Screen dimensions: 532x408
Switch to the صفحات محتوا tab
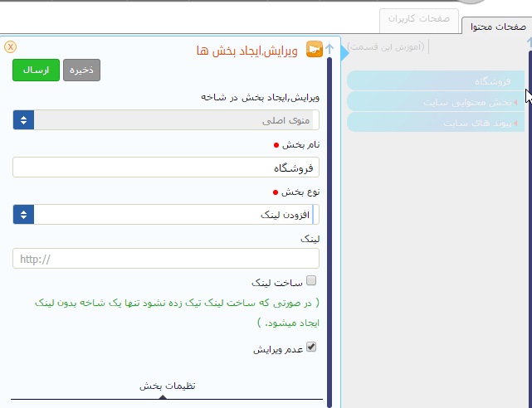click(496, 27)
